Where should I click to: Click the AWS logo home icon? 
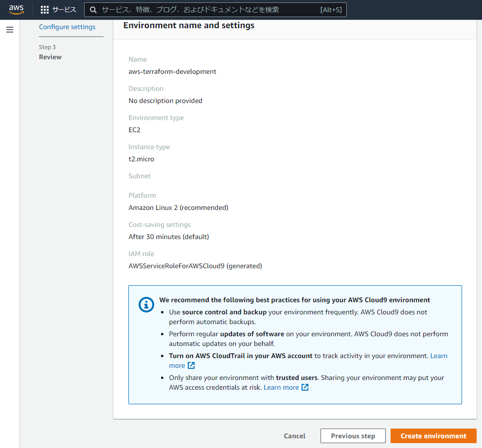pyautogui.click(x=16, y=10)
